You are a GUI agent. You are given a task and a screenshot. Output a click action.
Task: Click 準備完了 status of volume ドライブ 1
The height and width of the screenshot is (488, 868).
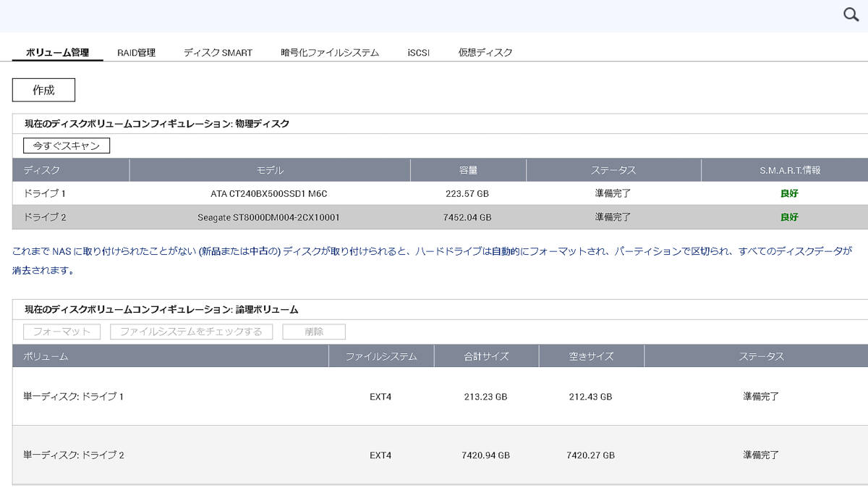(x=761, y=397)
